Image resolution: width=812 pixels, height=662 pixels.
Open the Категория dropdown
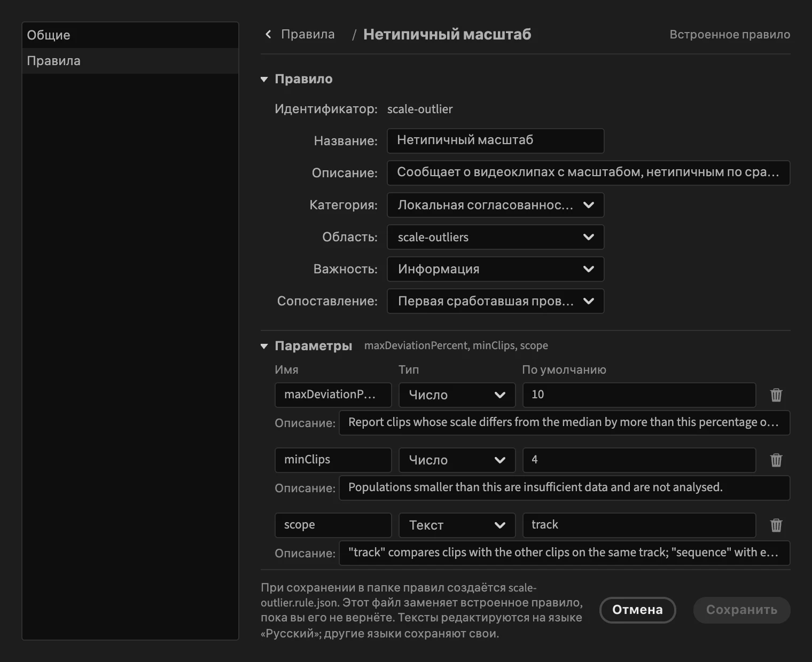(496, 205)
